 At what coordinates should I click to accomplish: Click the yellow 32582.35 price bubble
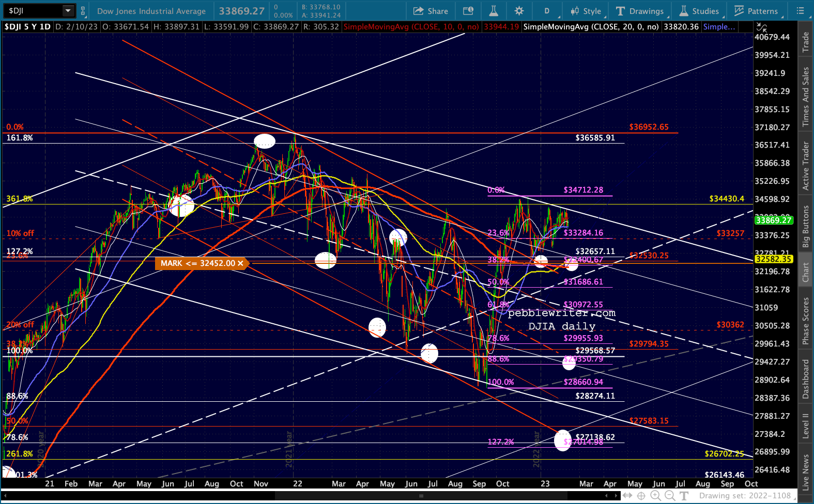click(773, 259)
